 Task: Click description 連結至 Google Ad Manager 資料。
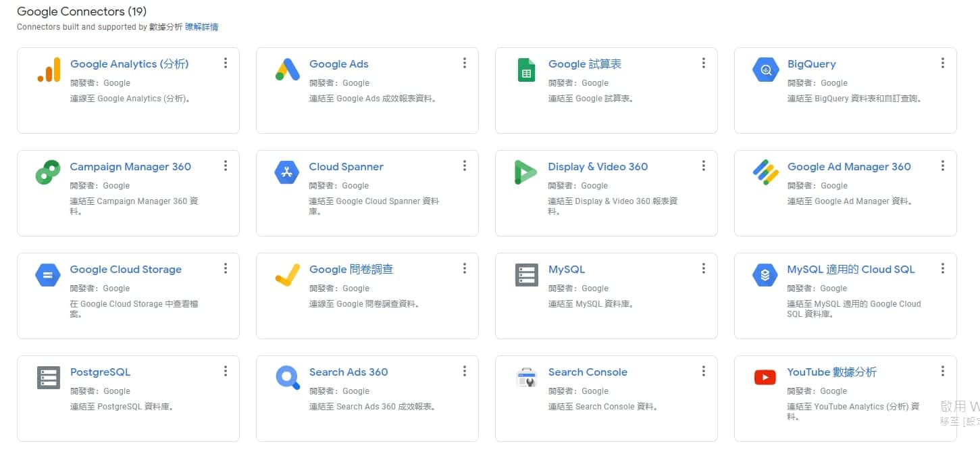pyautogui.click(x=850, y=201)
